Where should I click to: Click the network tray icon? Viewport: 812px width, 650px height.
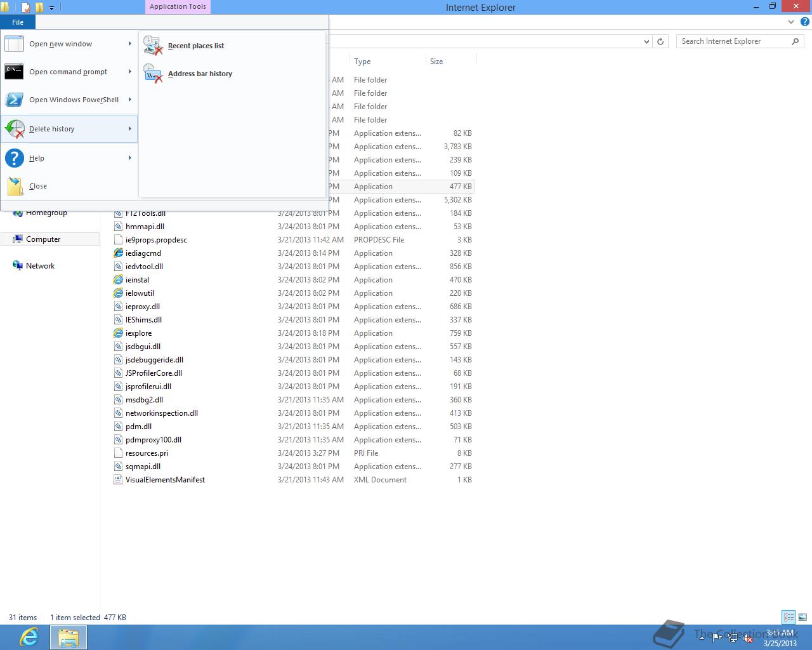coord(732,639)
